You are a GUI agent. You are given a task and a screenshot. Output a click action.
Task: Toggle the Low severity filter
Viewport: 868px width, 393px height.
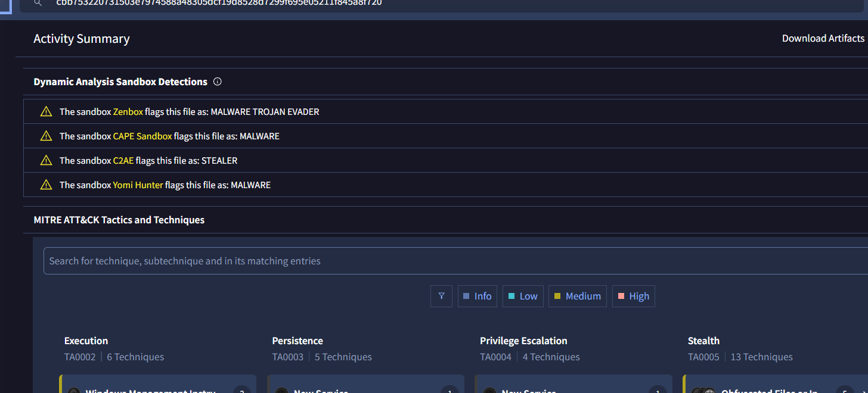523,296
